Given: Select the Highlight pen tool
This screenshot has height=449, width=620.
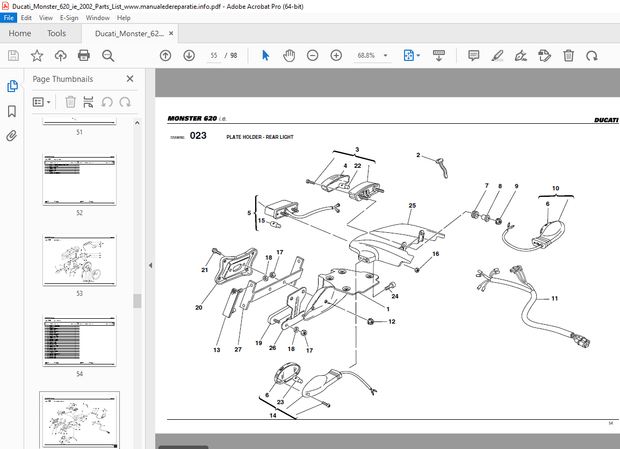Looking at the screenshot, I should point(497,55).
